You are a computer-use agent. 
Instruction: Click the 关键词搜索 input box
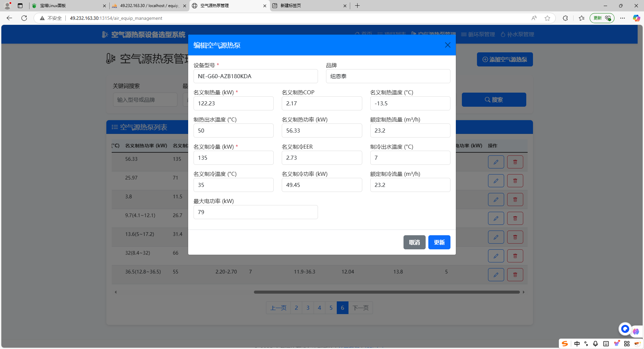pos(145,100)
